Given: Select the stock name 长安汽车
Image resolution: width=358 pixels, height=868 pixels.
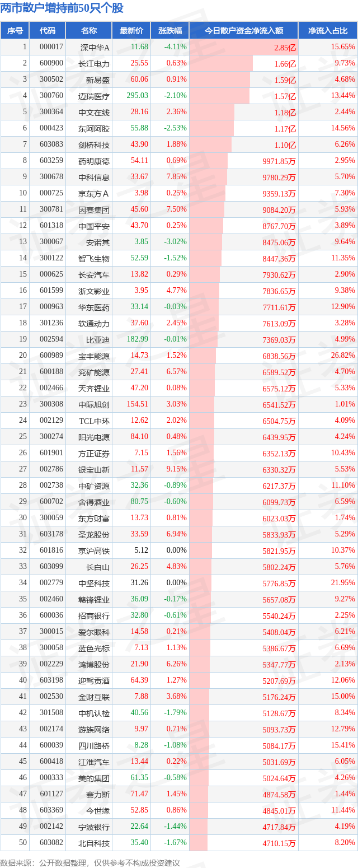Looking at the screenshot, I should [x=95, y=274].
